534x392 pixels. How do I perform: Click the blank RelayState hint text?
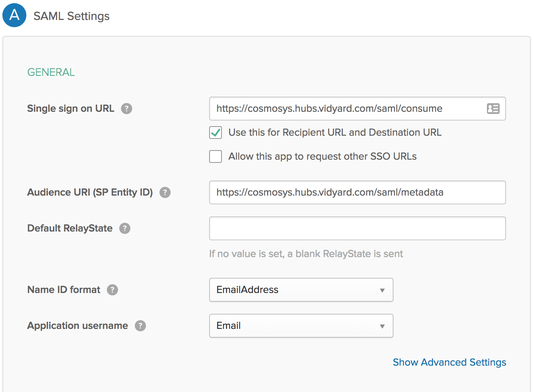[306, 254]
